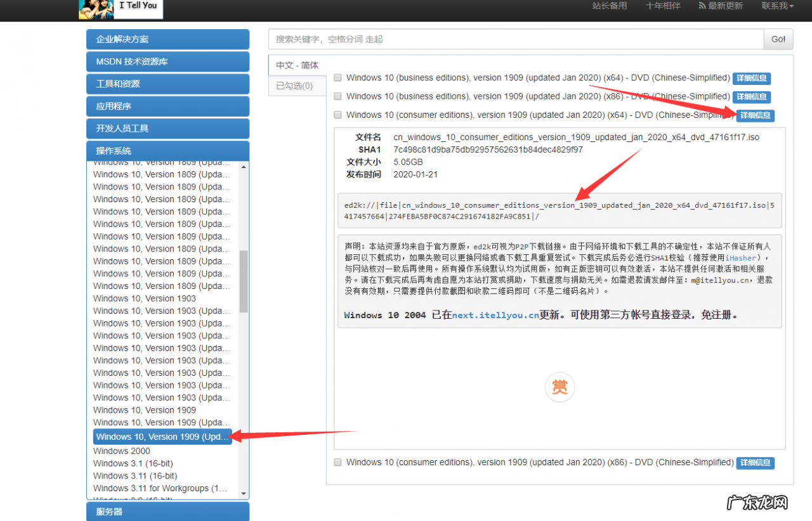Select the 站长备用 menu item

coord(609,6)
